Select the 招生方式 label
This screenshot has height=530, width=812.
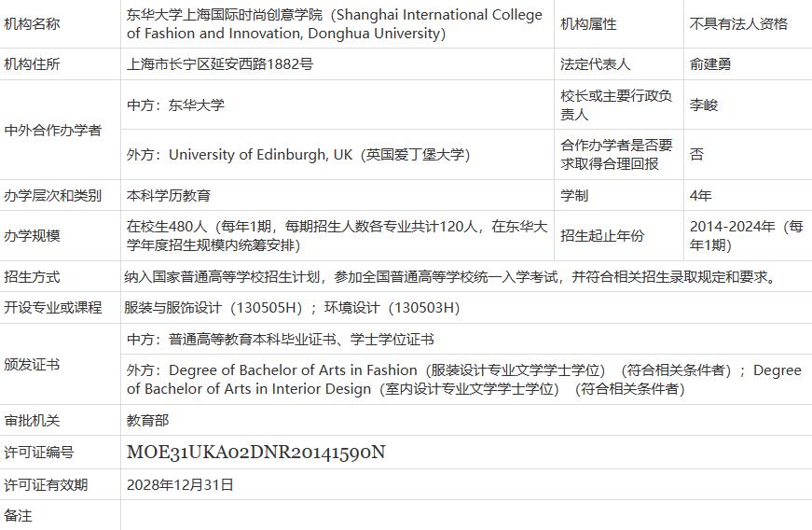click(32, 276)
